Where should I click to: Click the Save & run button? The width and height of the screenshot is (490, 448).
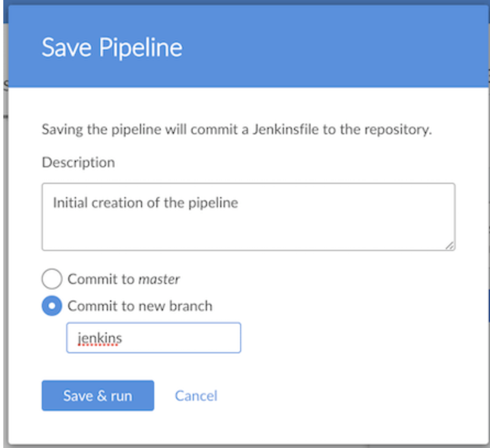click(98, 396)
